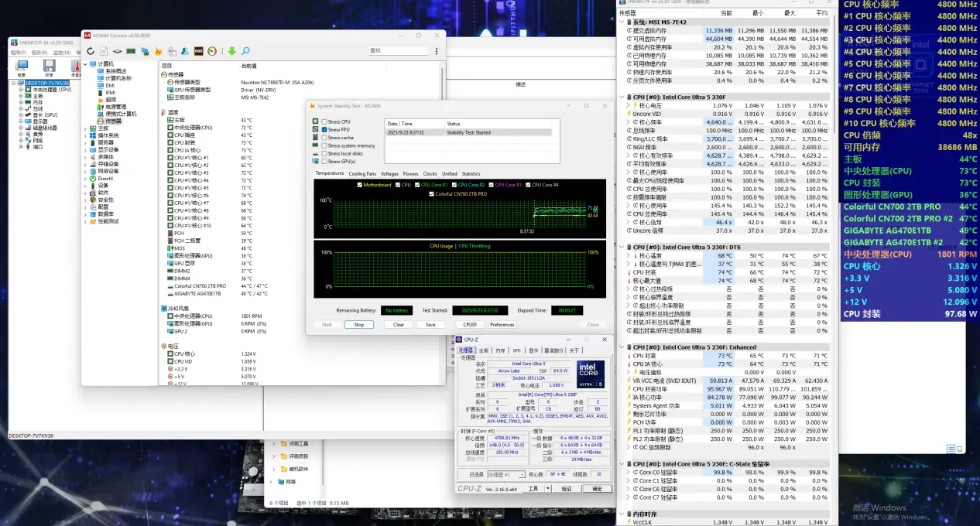
Task: Open AIDA64 OSD panel icon
Action: 199,51
